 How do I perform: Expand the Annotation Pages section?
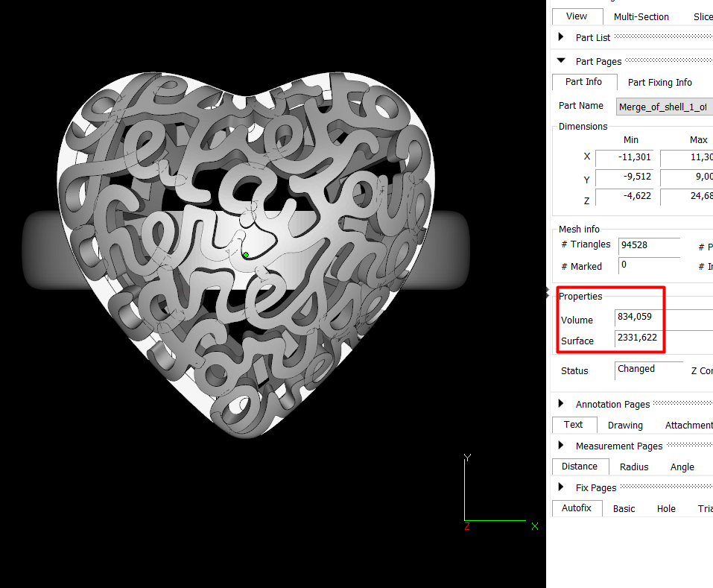tap(561, 403)
